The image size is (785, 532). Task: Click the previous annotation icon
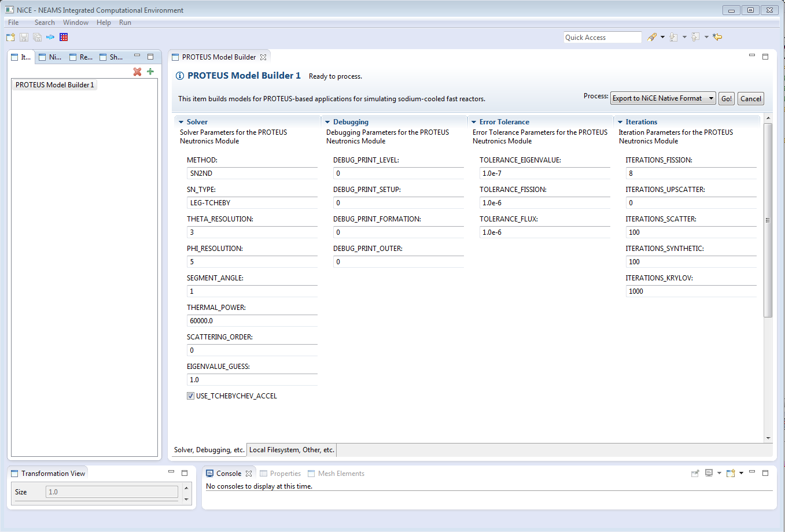tap(695, 37)
